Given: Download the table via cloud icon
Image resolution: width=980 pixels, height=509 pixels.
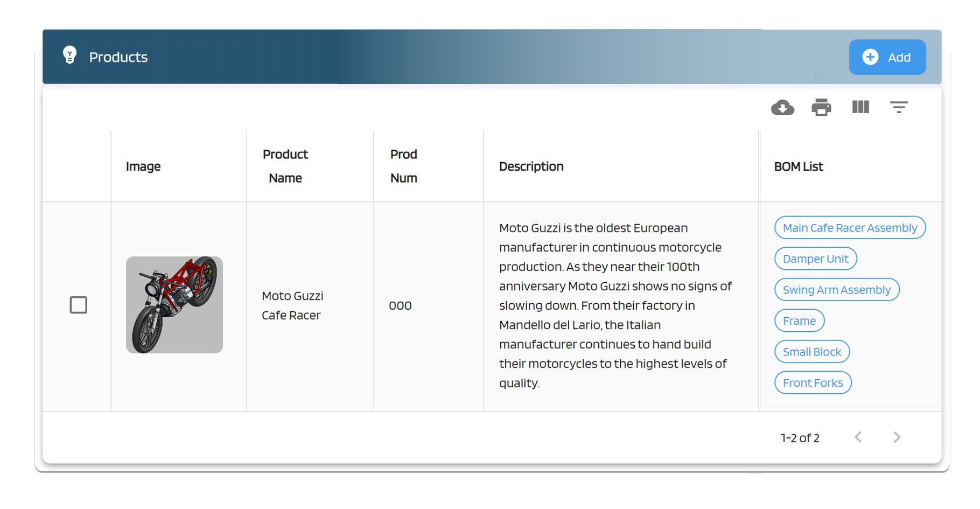Looking at the screenshot, I should click(x=782, y=107).
